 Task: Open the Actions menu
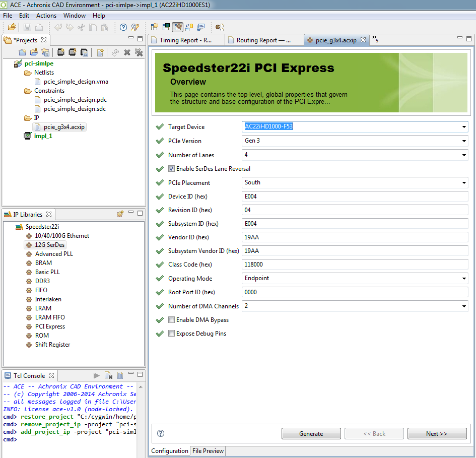click(46, 16)
